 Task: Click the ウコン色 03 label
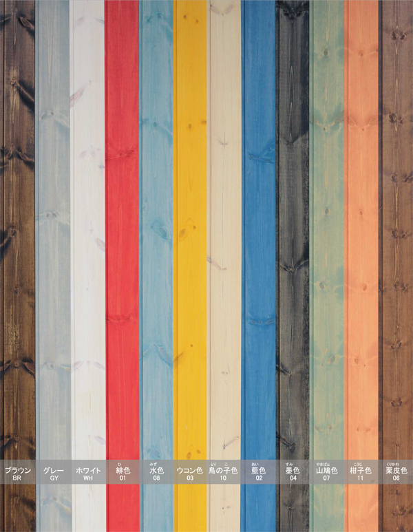pyautogui.click(x=190, y=473)
